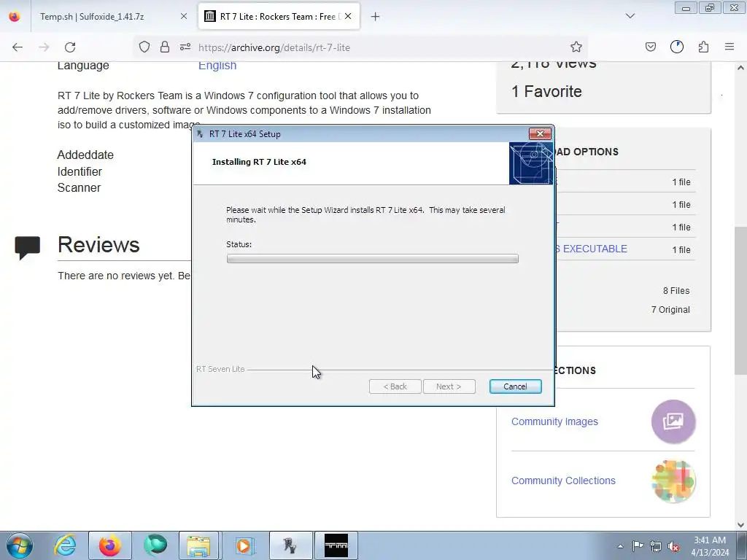Screen dimensions: 747x560
Task: Open Windows Media Player from taskbar
Action: (x=244, y=545)
